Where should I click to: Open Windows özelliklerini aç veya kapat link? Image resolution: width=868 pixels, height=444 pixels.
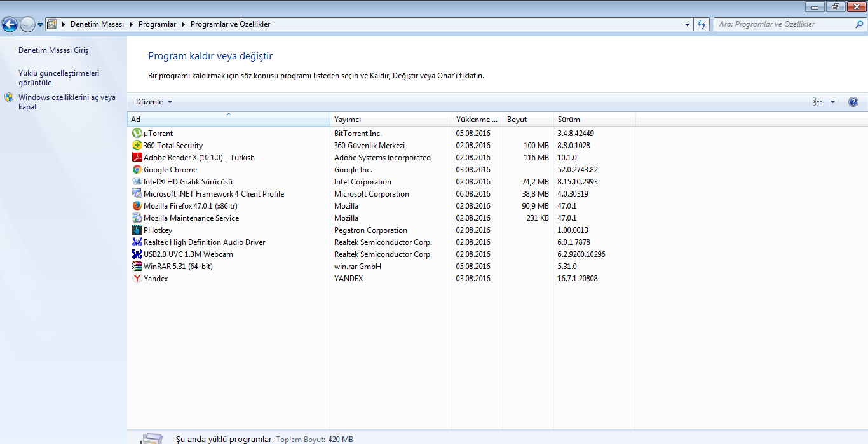[67, 102]
